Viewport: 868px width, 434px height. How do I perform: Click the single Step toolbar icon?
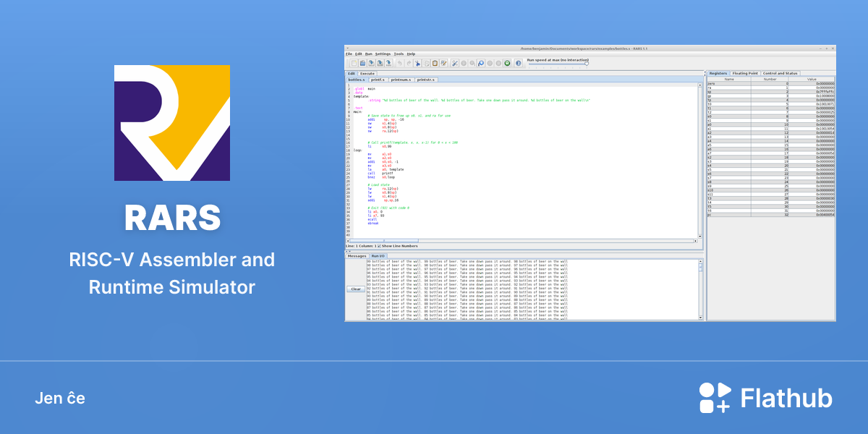click(x=472, y=63)
